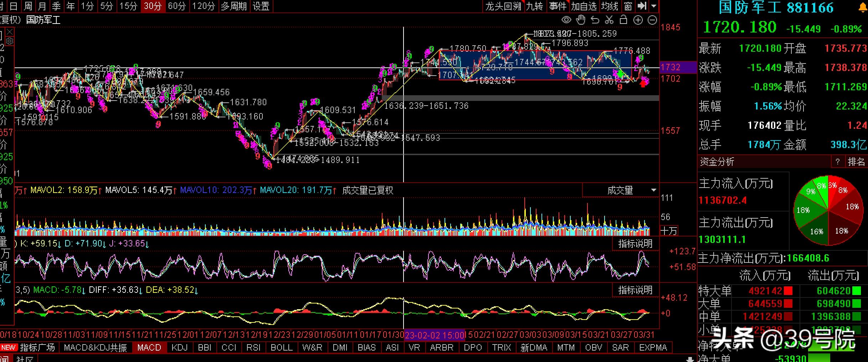The width and height of the screenshot is (868, 362).
Task: Toggle chart visibility with the eye icon
Action: [566, 20]
